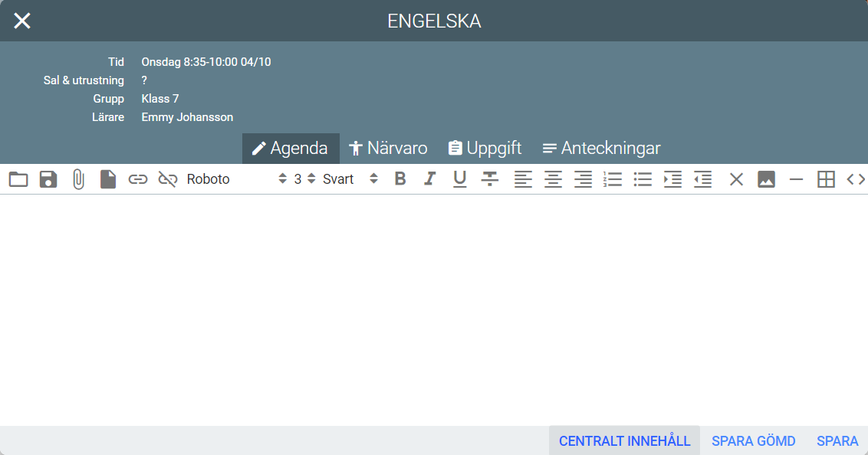Insert a link using chain icon
This screenshot has height=455, width=868.
click(138, 179)
